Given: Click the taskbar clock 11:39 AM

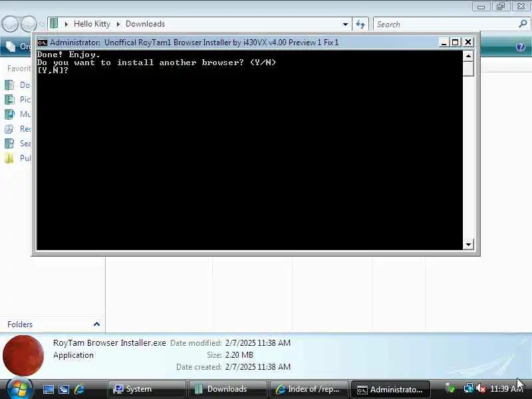Looking at the screenshot, I should click(506, 388).
